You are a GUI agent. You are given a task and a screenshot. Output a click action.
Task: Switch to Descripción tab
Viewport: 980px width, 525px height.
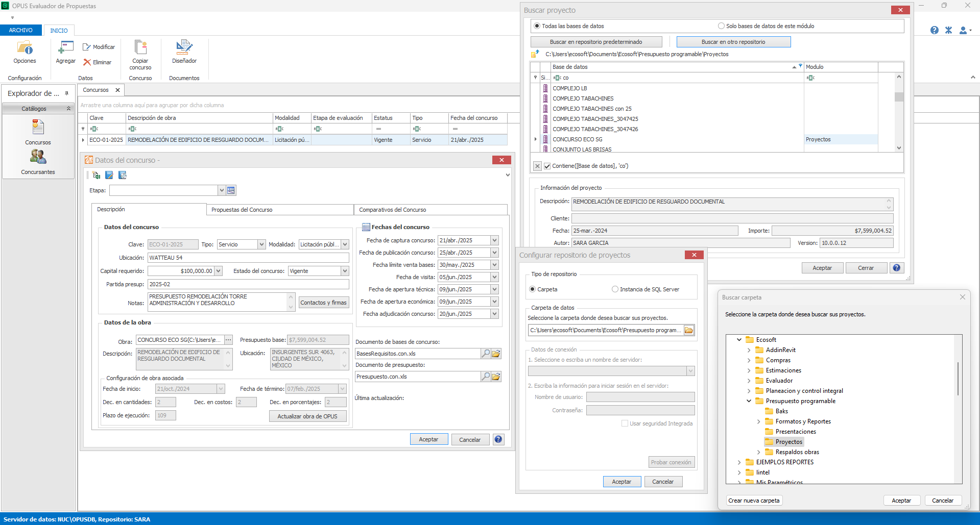point(149,210)
